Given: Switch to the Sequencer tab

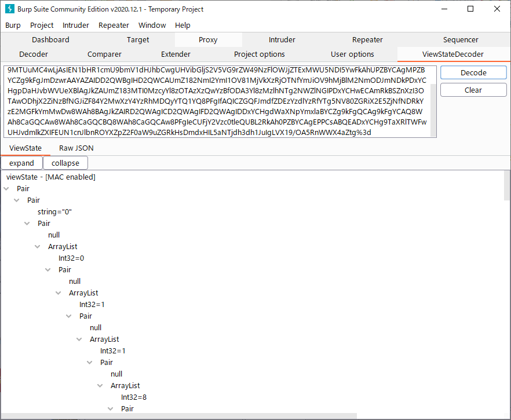Looking at the screenshot, I should coord(461,40).
